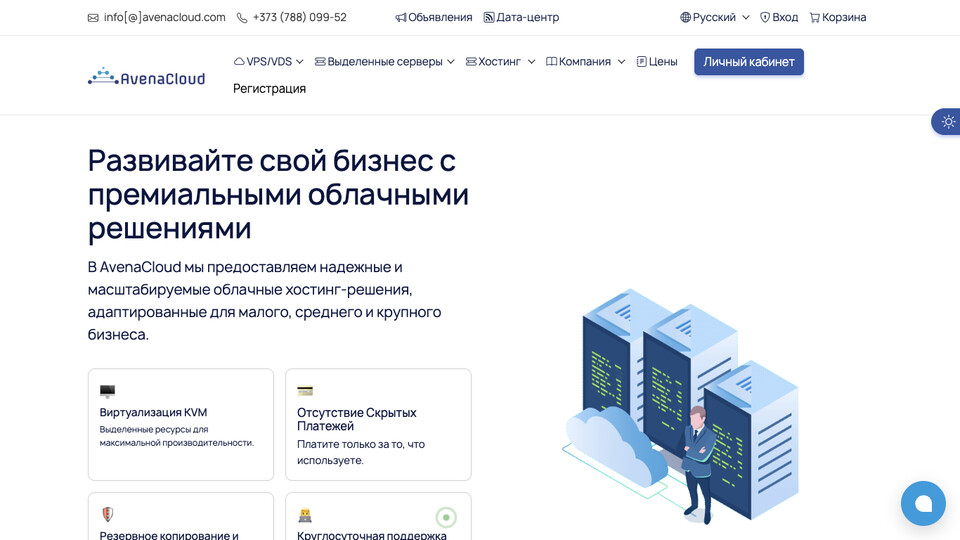Click the phone handset icon
The image size is (960, 540).
tap(242, 18)
